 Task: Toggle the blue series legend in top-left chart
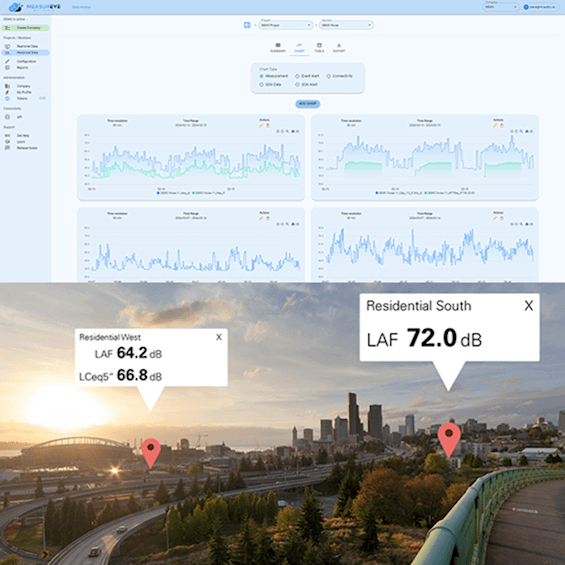tap(173, 193)
